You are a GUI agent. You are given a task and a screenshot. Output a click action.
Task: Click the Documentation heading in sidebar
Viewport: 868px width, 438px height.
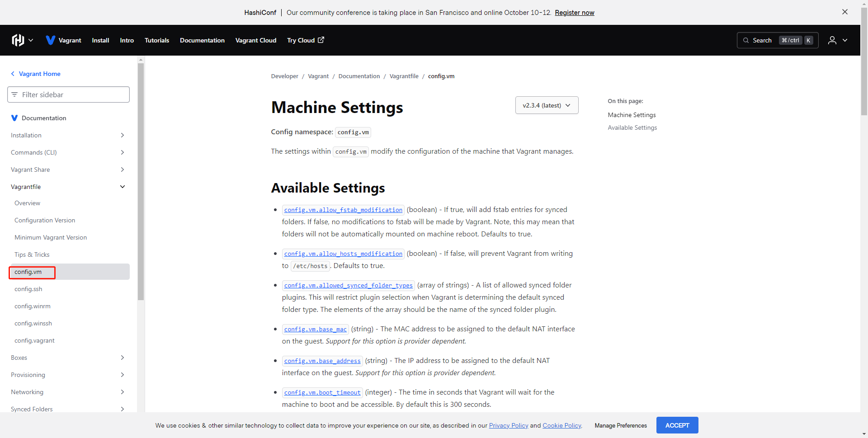click(44, 118)
